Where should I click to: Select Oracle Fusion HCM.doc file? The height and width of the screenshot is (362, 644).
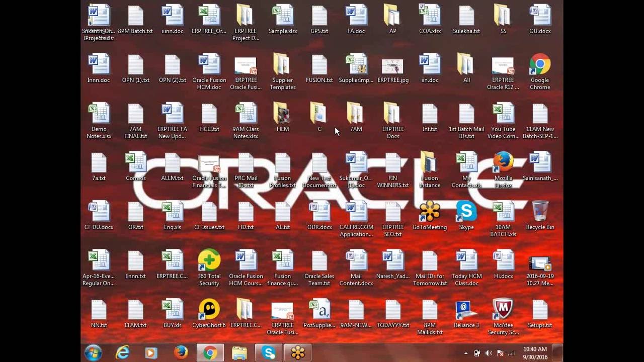pos(209,72)
